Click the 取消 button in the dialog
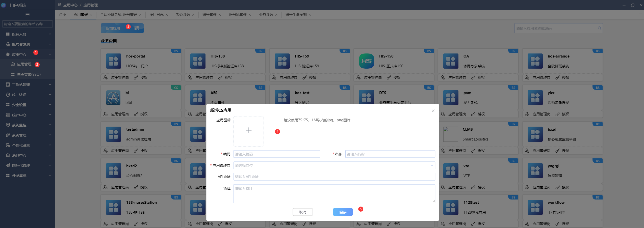644x228 pixels. (303, 212)
